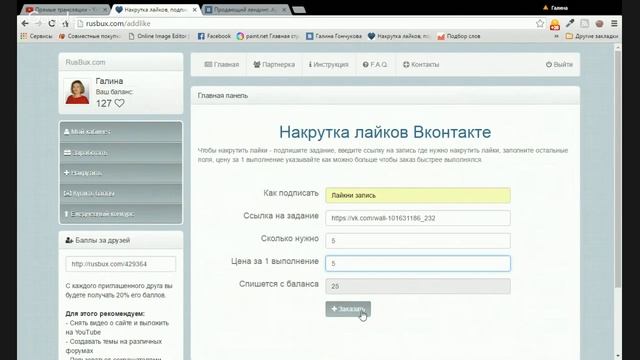Click the address bar showing rusbux.com/addlike
Screen dimensions: 640x360
click(x=304, y=24)
